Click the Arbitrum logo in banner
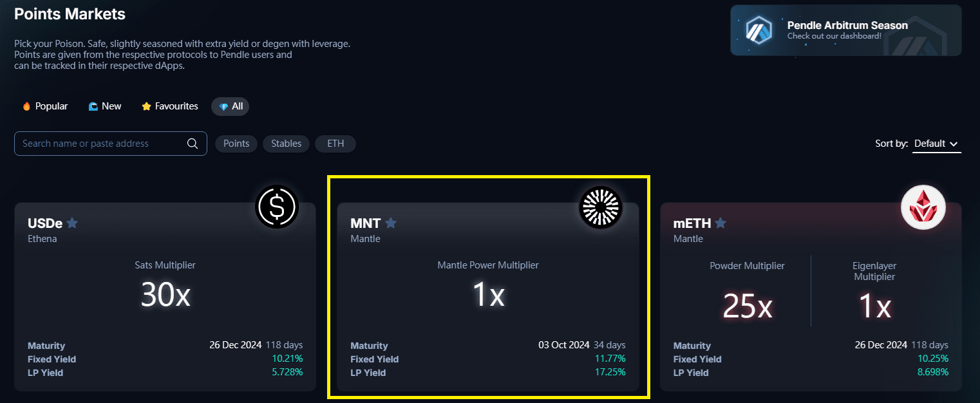Viewport: 980px width, 403px height. click(758, 30)
